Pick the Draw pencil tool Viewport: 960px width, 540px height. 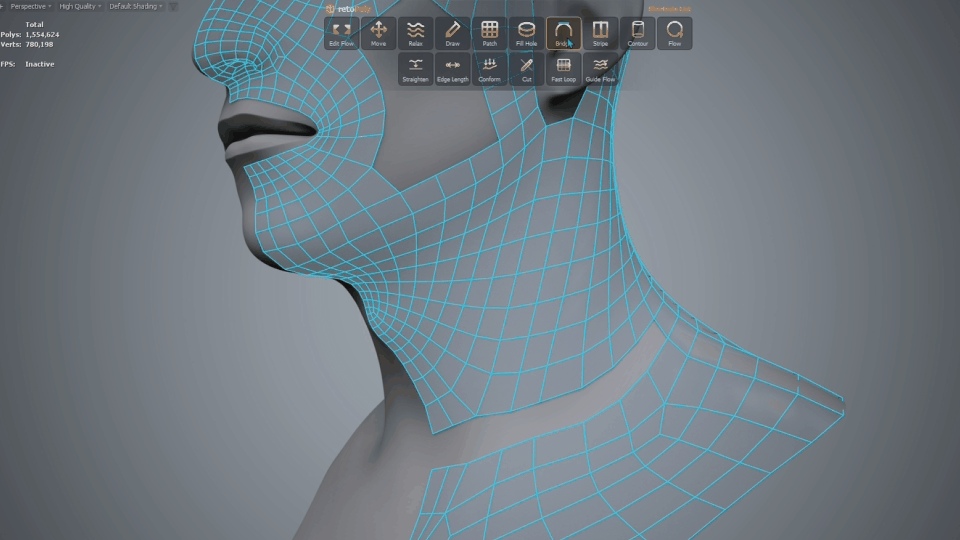(452, 33)
